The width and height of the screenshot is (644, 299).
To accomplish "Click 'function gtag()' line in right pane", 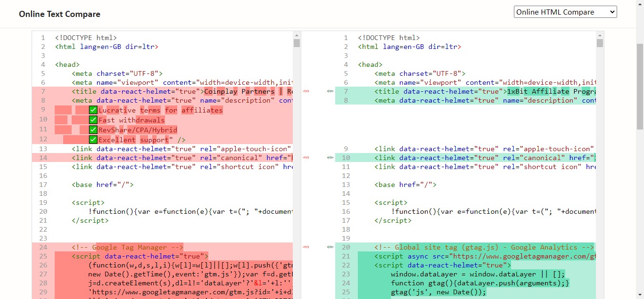I will [x=480, y=283].
